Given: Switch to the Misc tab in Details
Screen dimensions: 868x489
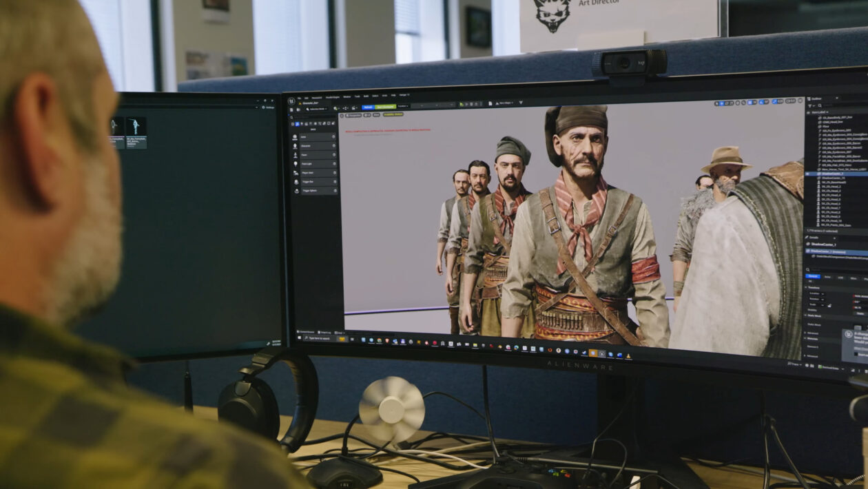Looking at the screenshot, I should (x=854, y=278).
